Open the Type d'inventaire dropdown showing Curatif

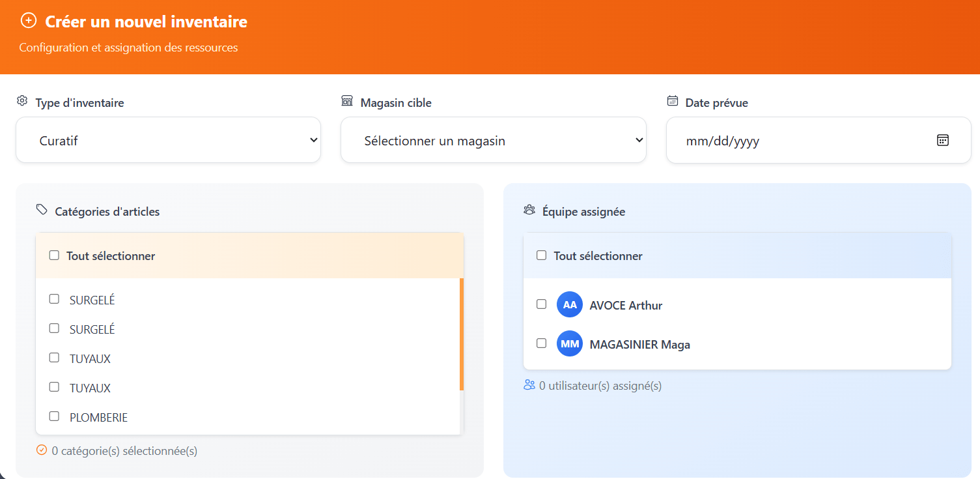168,140
